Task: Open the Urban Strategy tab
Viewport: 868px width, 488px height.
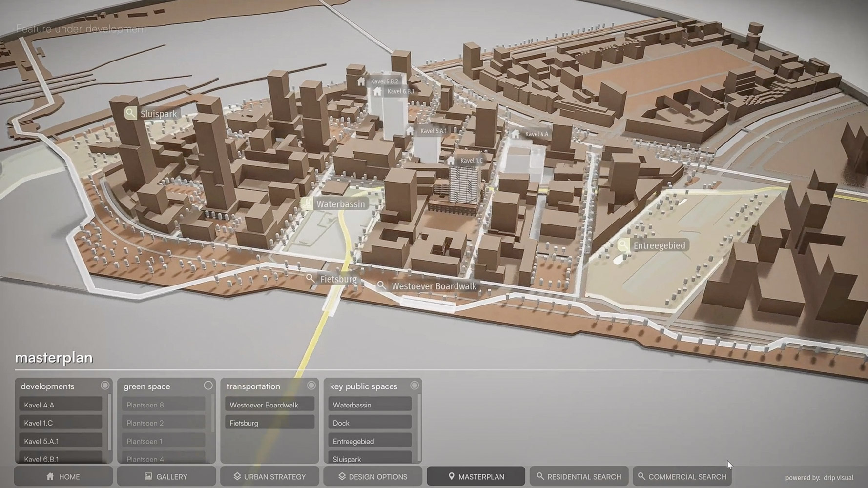Action: coord(269,476)
